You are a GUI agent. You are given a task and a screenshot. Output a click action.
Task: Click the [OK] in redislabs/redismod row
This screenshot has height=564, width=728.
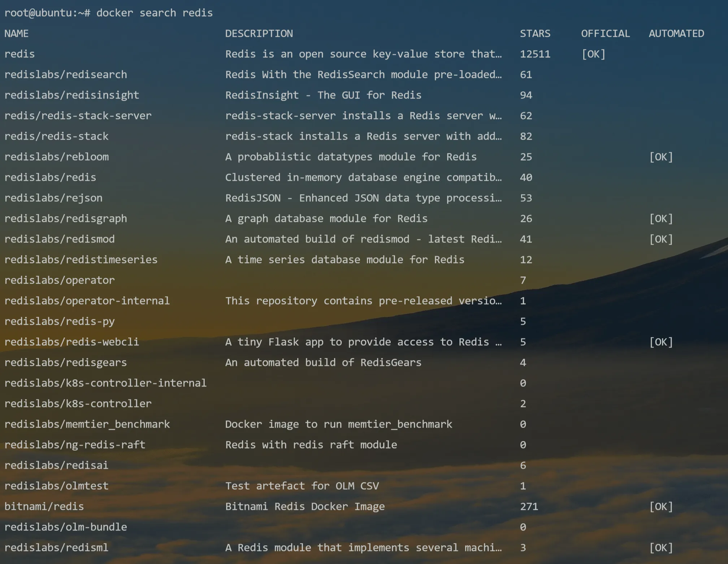(x=661, y=239)
